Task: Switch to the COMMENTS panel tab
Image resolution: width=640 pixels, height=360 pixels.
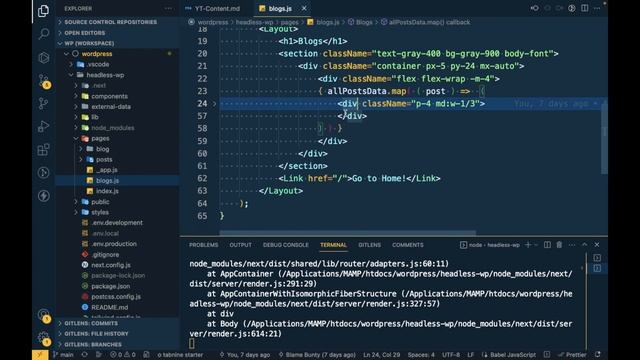Action: 408,245
